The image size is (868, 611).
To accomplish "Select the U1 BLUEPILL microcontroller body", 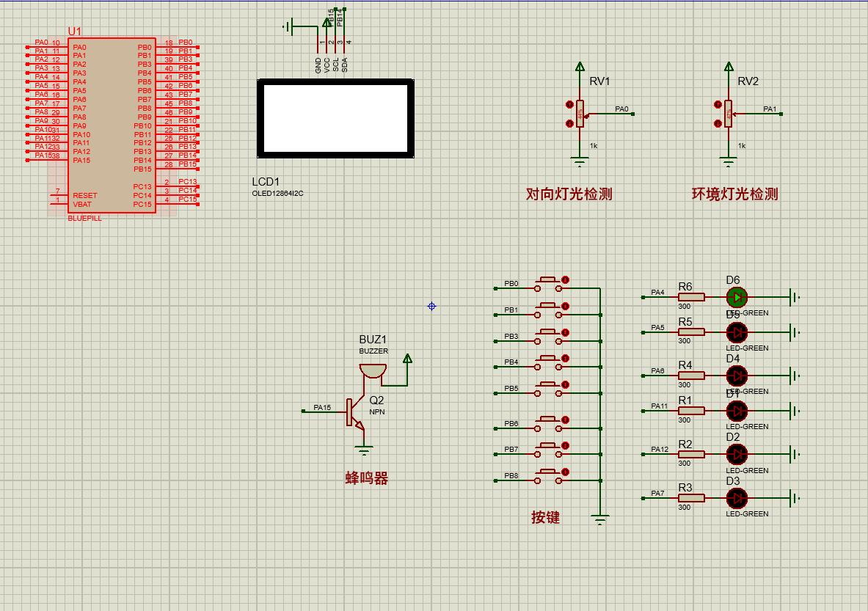I will (112, 125).
